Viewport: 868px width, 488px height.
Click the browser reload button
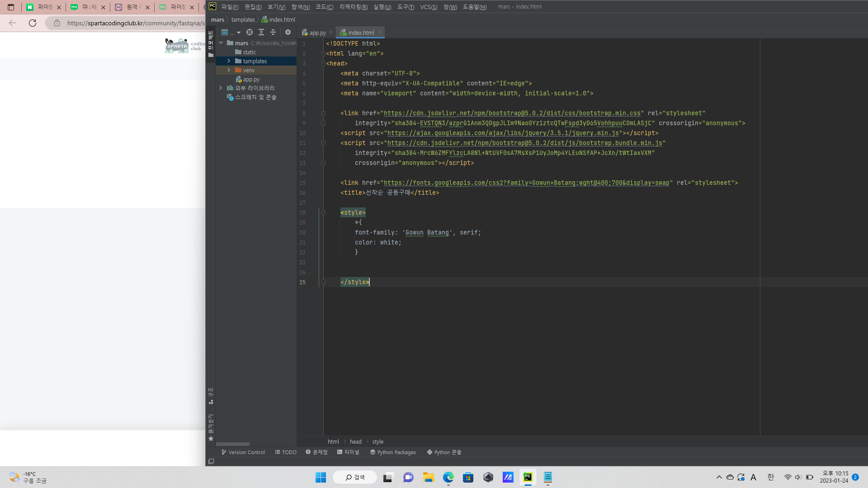33,23
